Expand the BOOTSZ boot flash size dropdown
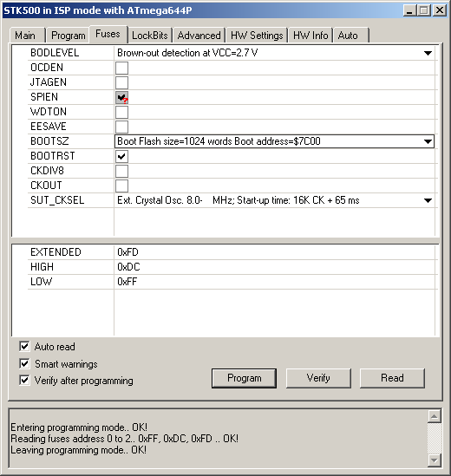 (x=428, y=141)
